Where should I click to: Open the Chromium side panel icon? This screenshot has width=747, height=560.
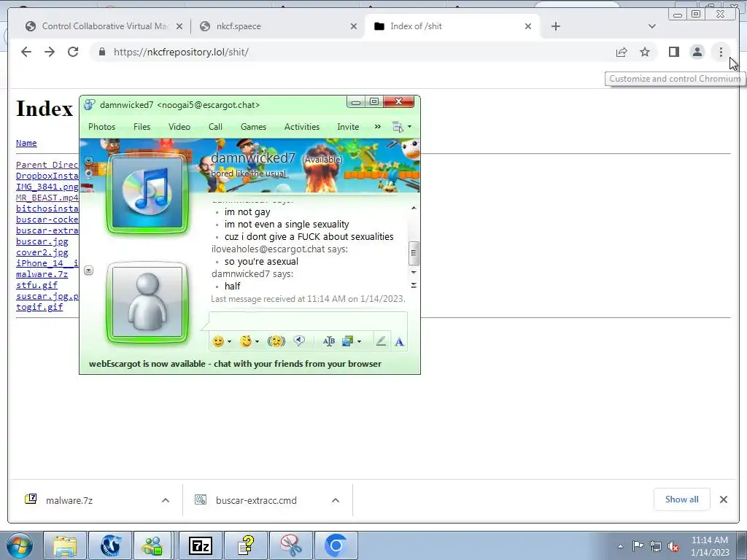pyautogui.click(x=673, y=52)
